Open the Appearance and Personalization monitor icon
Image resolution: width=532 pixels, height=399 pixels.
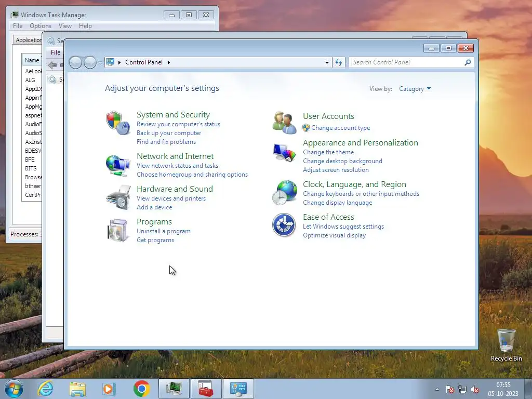click(x=284, y=153)
